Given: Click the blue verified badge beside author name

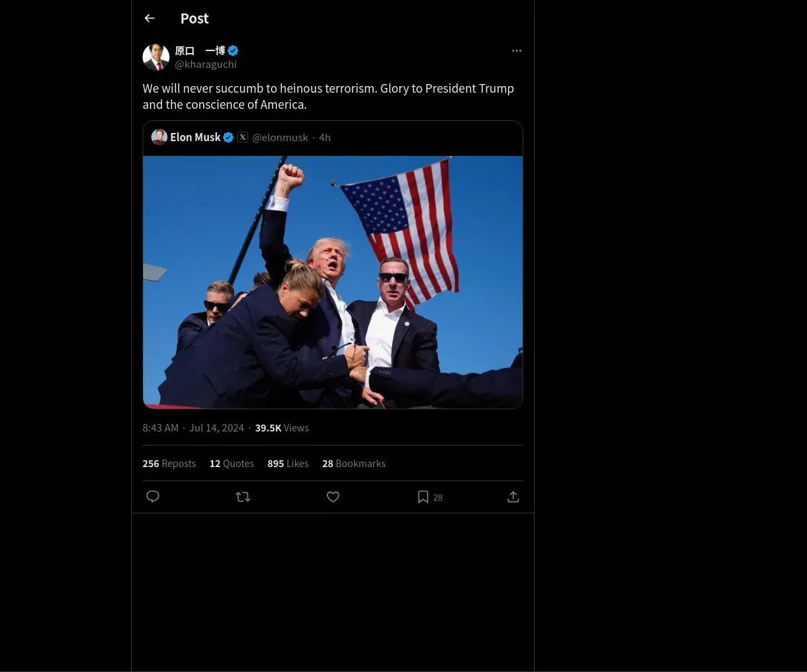Looking at the screenshot, I should click(x=233, y=50).
